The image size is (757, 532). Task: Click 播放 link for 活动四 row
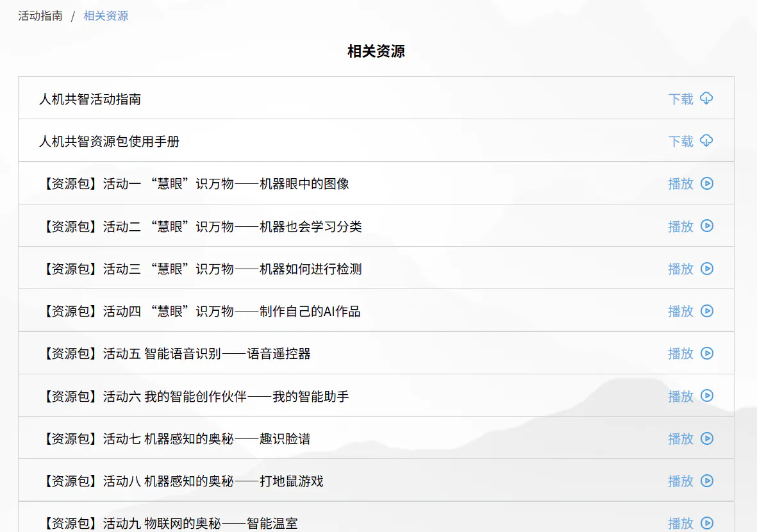click(681, 312)
